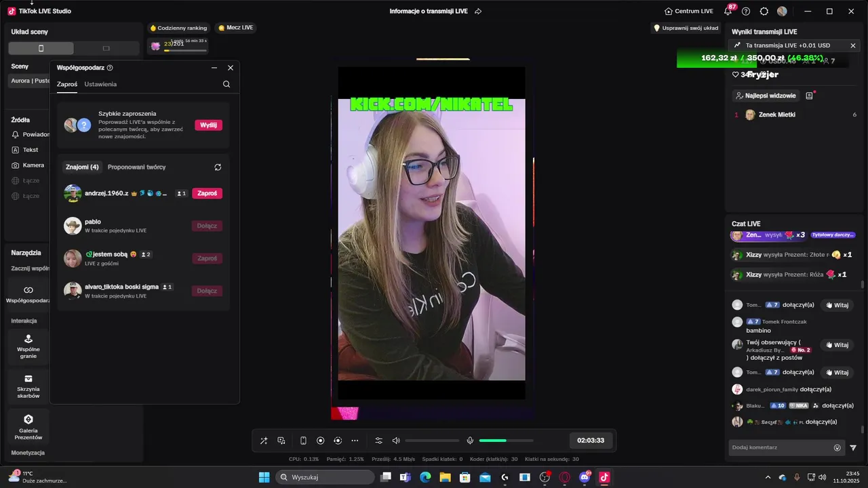Open Microsoft Edge from taskbar
This screenshot has width=868, height=488.
point(425,477)
